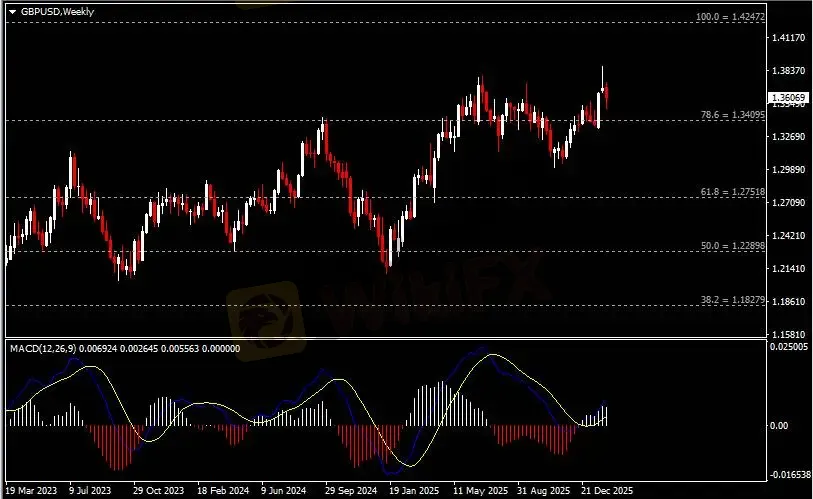The height and width of the screenshot is (499, 813).
Task: Click the triangle arrow beside GBPUSD,Weekly
Action: coord(12,11)
